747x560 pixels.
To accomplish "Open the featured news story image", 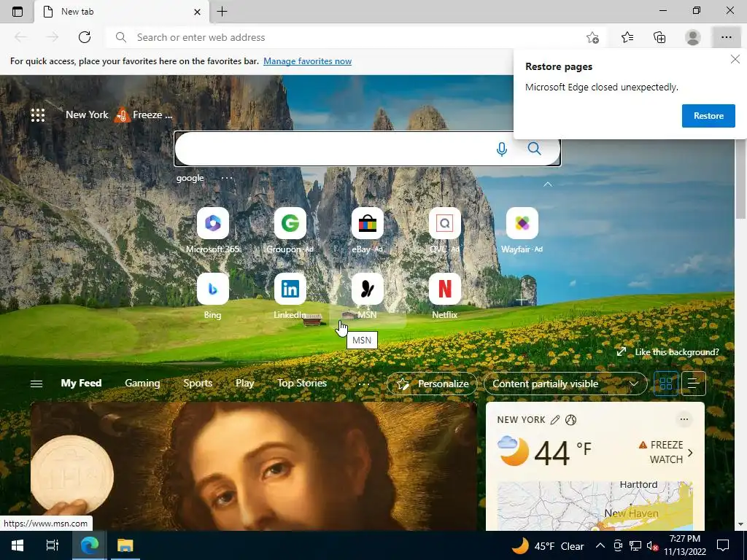I will (253, 466).
